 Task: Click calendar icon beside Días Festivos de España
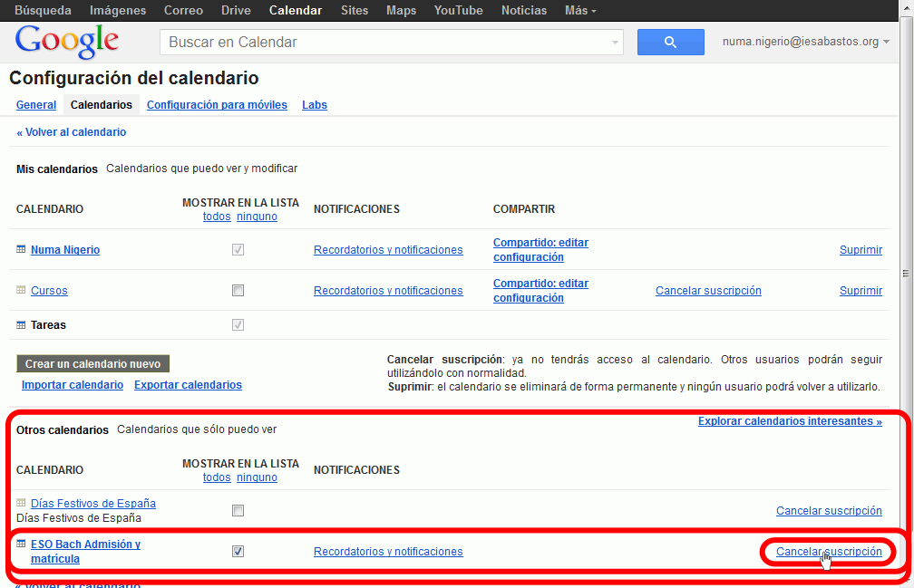(x=21, y=503)
